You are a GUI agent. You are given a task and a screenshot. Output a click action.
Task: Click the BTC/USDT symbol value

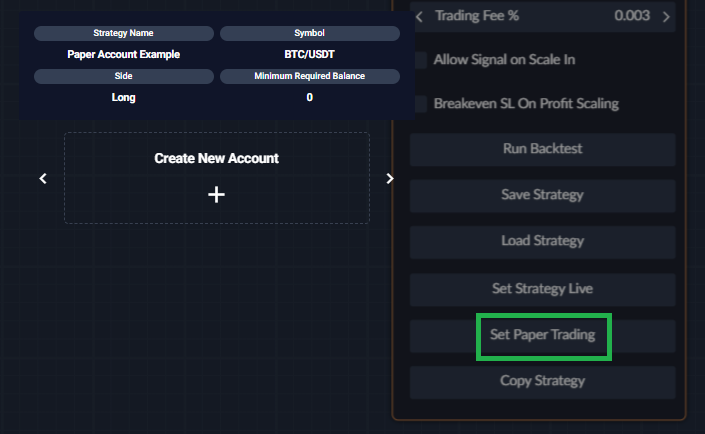click(309, 54)
